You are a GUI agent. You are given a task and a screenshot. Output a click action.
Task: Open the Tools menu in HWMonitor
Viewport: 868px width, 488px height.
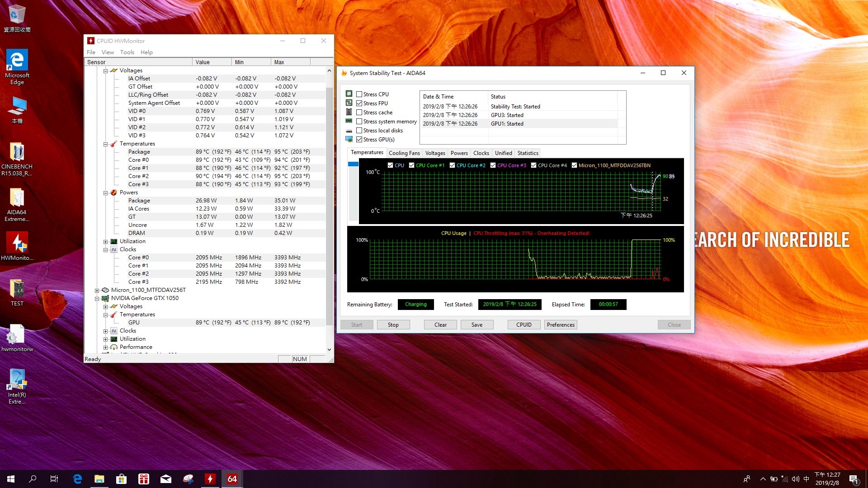(x=127, y=52)
